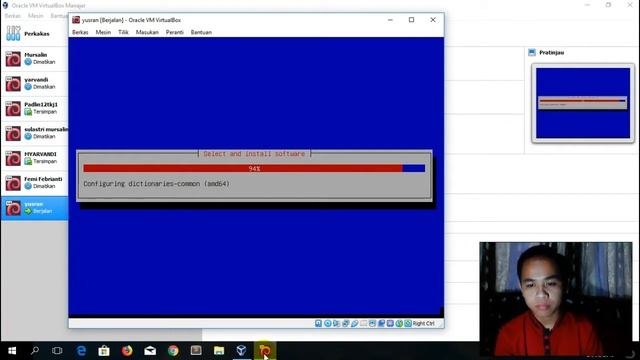
Task: Open File Explorer from the taskbar
Action: [219, 351]
